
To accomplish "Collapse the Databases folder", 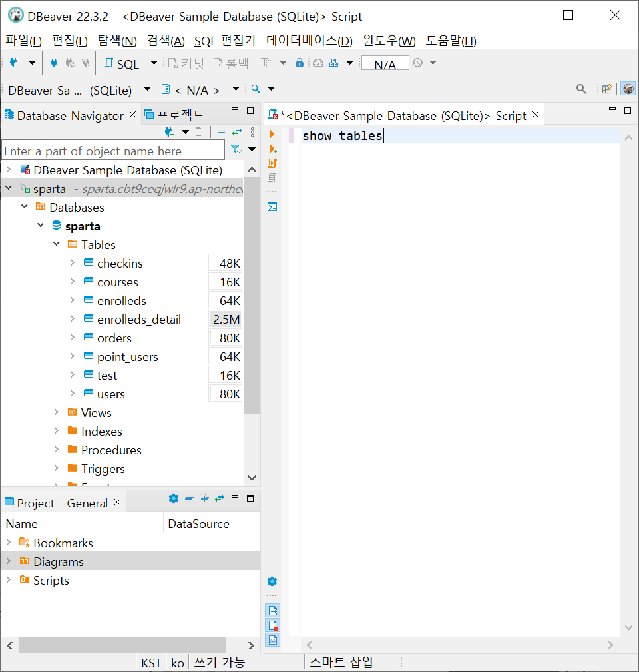I will tap(25, 207).
